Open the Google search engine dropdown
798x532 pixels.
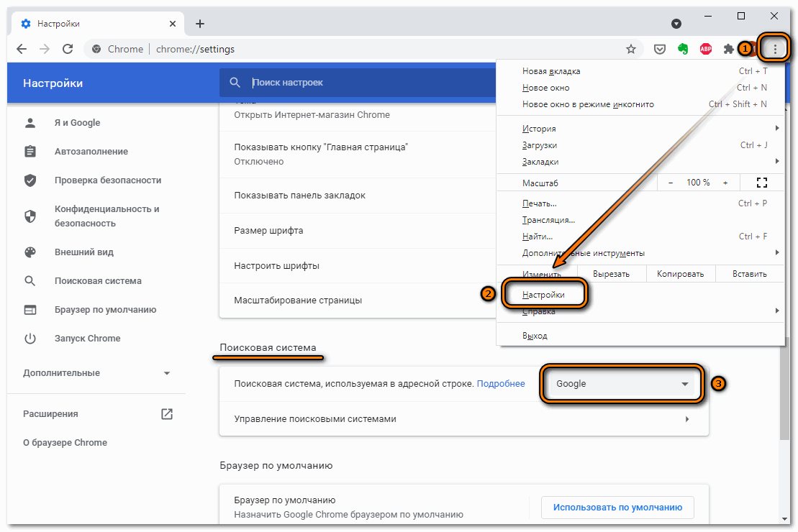[621, 384]
